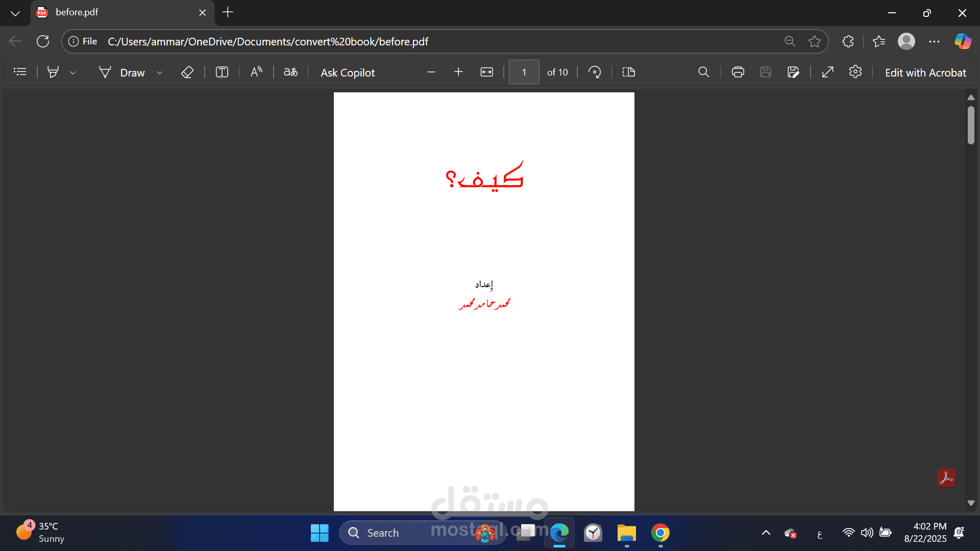The width and height of the screenshot is (980, 551).
Task: Print the PDF document
Action: [x=738, y=72]
